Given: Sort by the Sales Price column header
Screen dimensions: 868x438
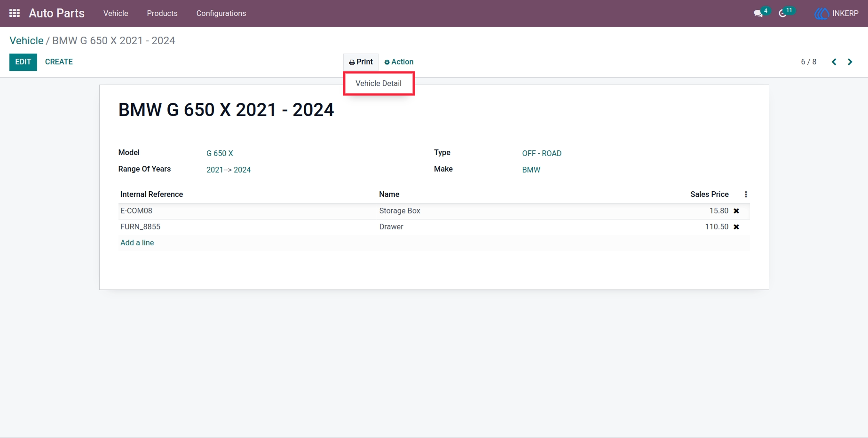Looking at the screenshot, I should coord(710,195).
